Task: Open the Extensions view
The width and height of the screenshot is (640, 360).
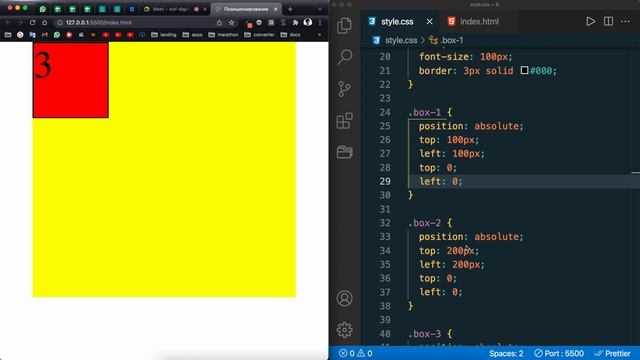Action: coord(344,121)
